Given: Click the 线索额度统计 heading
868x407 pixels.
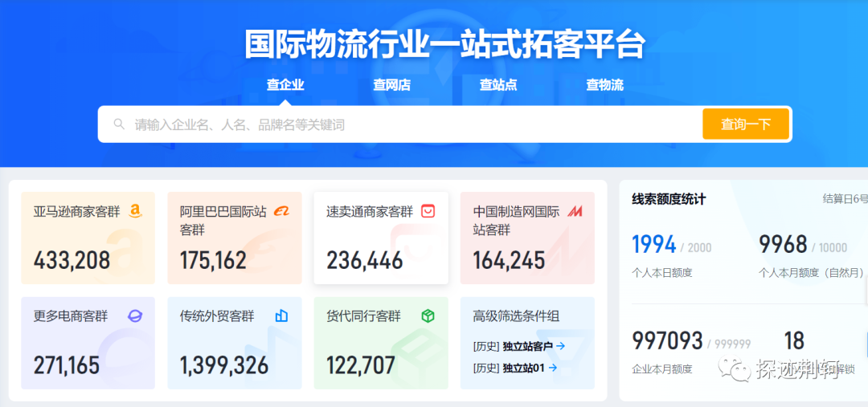Looking at the screenshot, I should (x=669, y=200).
